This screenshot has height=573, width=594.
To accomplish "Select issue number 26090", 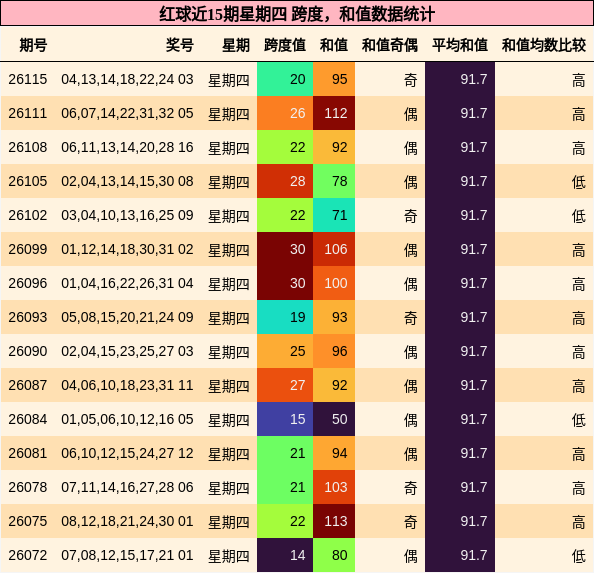I will point(28,351).
